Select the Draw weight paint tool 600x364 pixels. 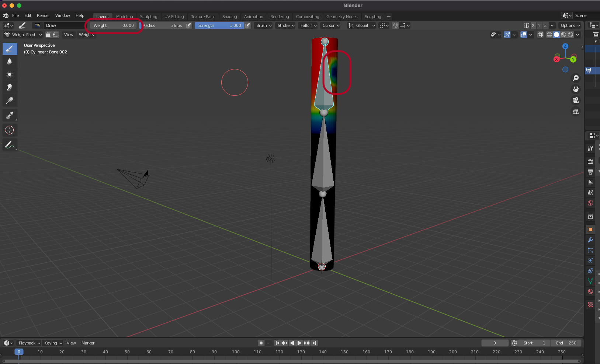click(x=10, y=49)
